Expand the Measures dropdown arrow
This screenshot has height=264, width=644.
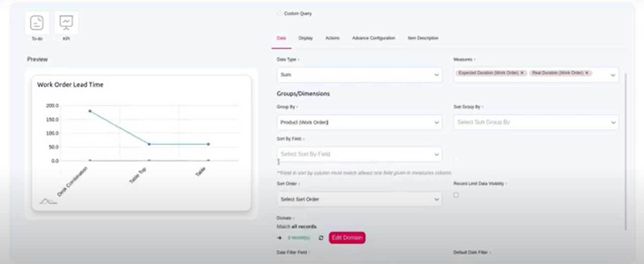[x=613, y=75]
